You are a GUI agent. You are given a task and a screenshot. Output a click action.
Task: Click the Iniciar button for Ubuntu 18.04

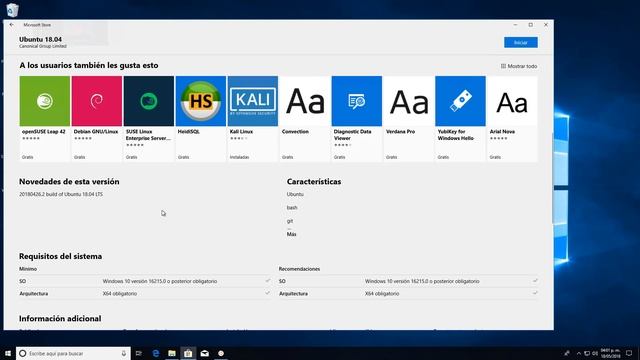[520, 42]
